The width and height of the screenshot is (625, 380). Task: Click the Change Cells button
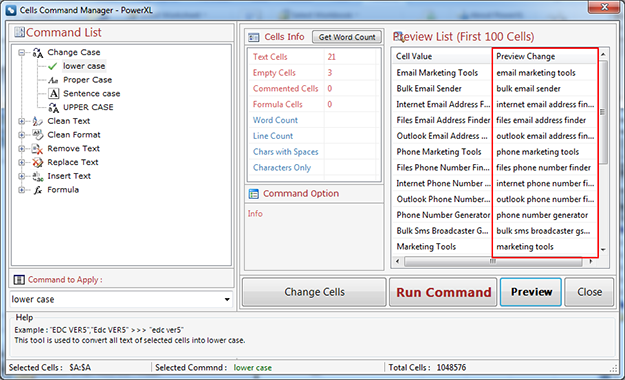(314, 292)
